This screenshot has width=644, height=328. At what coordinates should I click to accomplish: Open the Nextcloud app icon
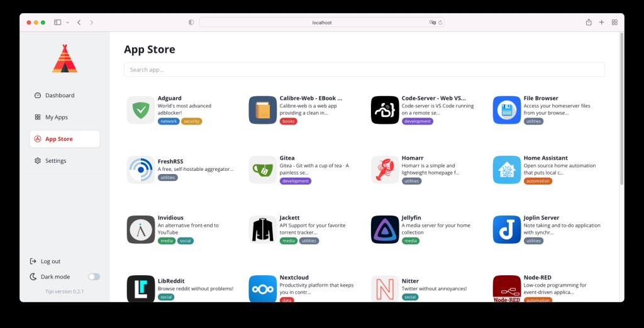point(263,289)
